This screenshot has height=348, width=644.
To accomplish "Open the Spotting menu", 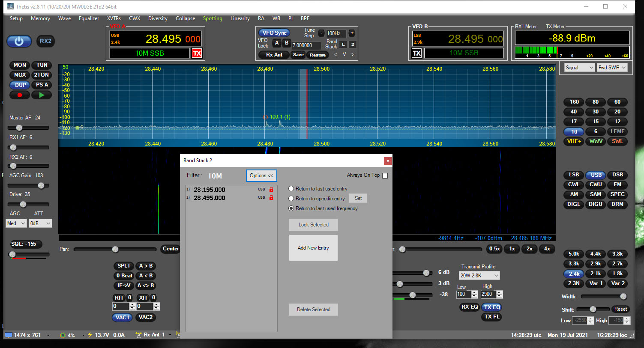I will pos(213,18).
